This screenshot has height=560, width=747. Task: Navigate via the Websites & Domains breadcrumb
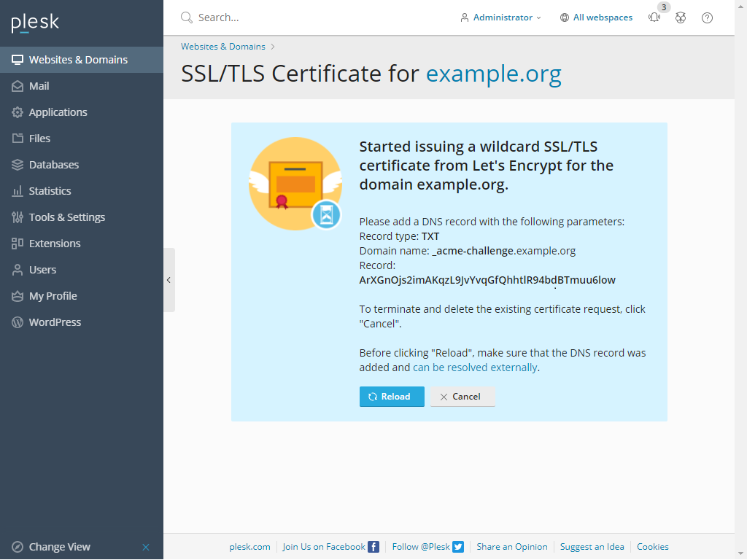[x=222, y=46]
